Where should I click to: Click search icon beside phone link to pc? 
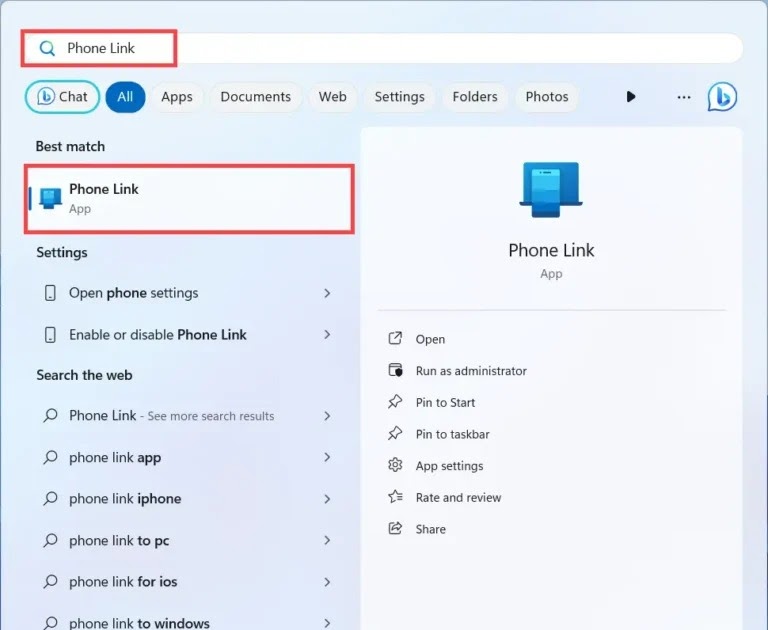tap(50, 540)
